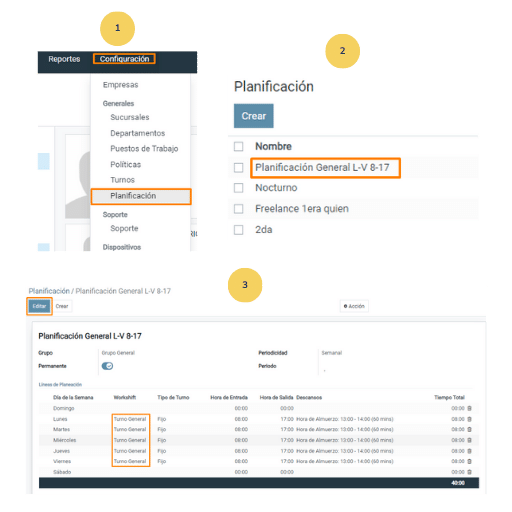Open the Acción gear menu
Image resolution: width=512 pixels, height=512 pixels.
tap(354, 306)
